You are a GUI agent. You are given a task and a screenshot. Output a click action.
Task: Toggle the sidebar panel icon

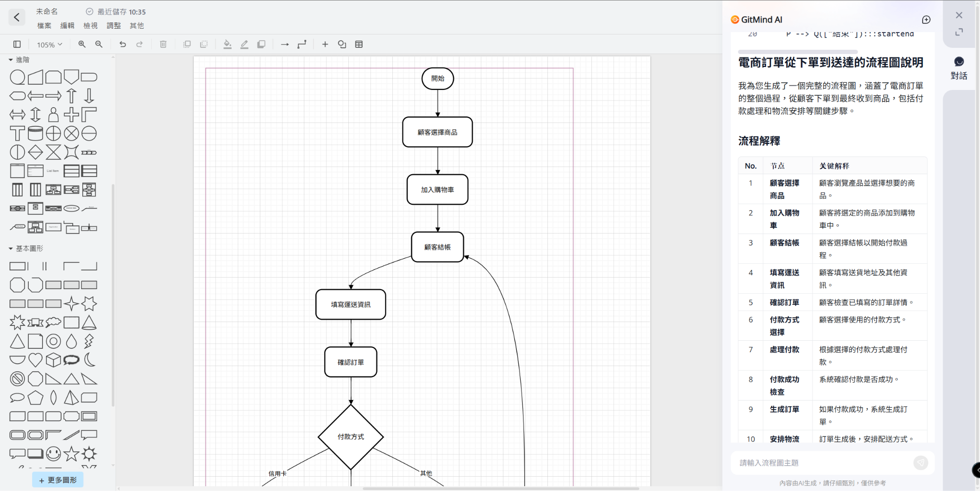coord(17,45)
